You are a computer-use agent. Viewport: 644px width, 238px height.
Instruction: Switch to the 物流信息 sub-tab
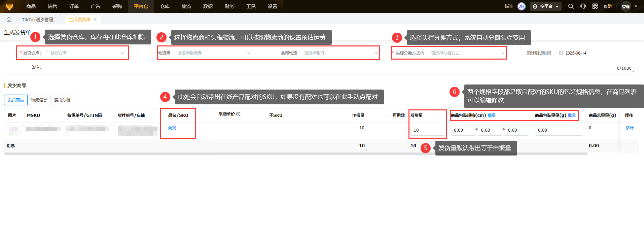click(x=39, y=100)
